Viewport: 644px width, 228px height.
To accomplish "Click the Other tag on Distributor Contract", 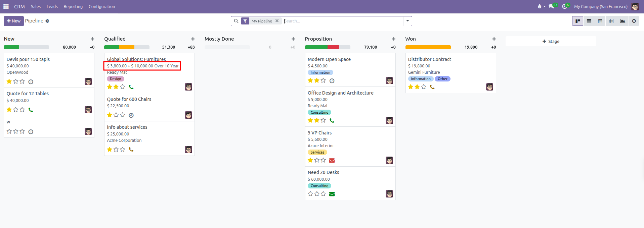I will [x=442, y=79].
